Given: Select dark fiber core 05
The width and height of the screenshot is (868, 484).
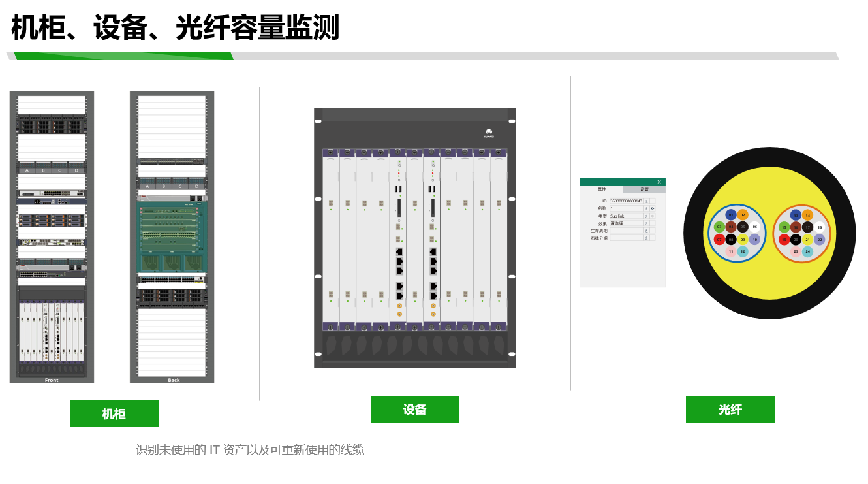Looking at the screenshot, I should pyautogui.click(x=743, y=227).
